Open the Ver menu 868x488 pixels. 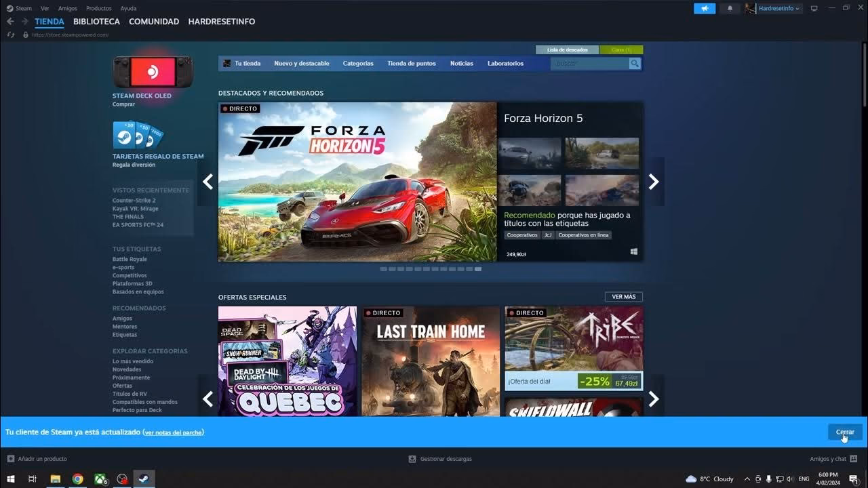coord(45,8)
